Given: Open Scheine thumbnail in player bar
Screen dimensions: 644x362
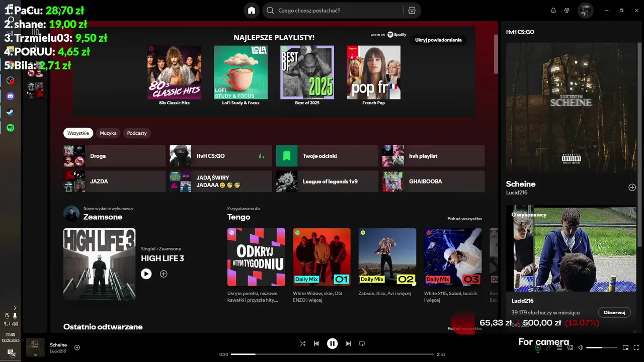Looking at the screenshot, I should point(35,348).
